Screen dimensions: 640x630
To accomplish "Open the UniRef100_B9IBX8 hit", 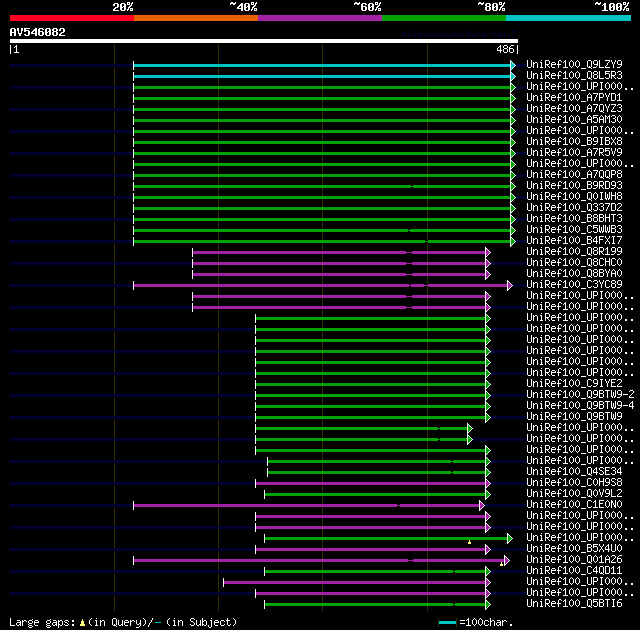I will point(574,142).
